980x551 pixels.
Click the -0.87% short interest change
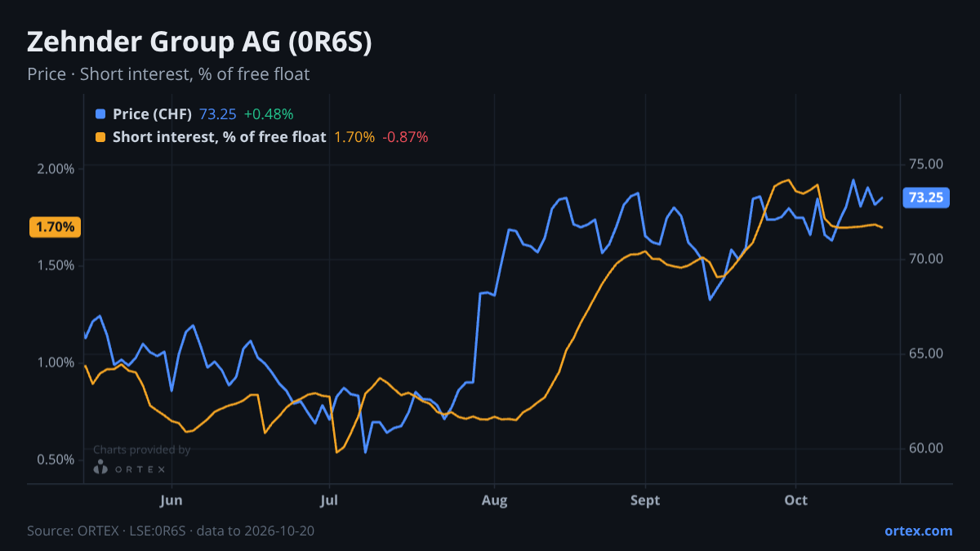point(406,137)
